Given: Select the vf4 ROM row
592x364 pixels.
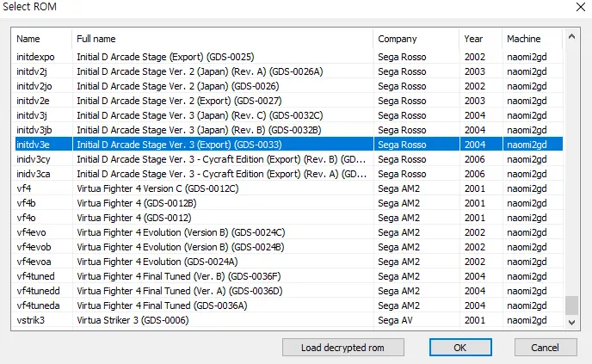Looking at the screenshot, I should pyautogui.click(x=288, y=188).
